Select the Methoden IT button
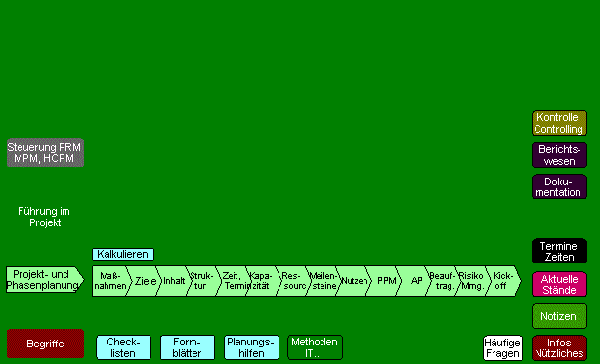Viewport: 600px width, 364px height. [315, 347]
